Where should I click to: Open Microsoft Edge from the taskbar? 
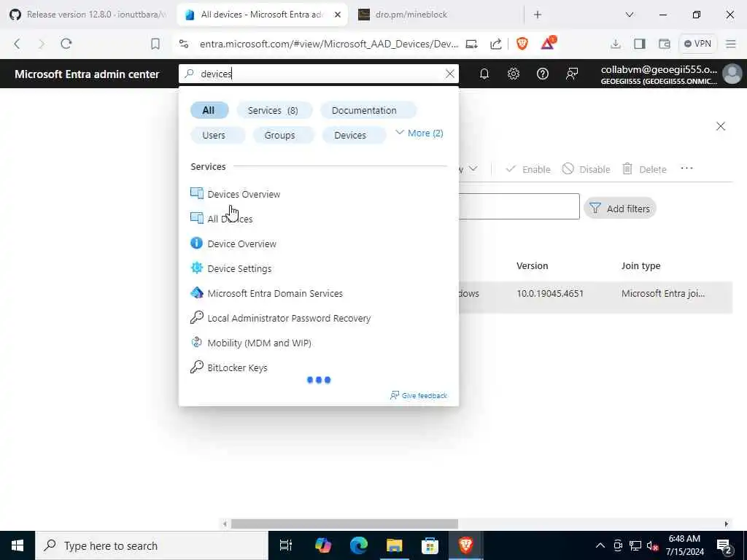359,545
